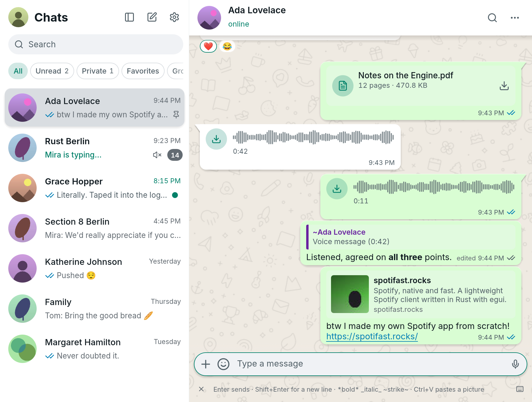Select the Private filter tab

pos(98,71)
